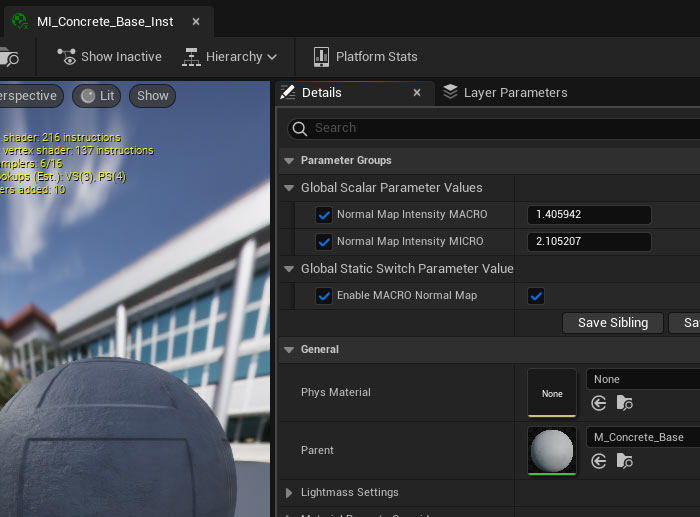Browse to Parent material in Content Browser
Image resolution: width=700 pixels, height=517 pixels.
pos(624,461)
